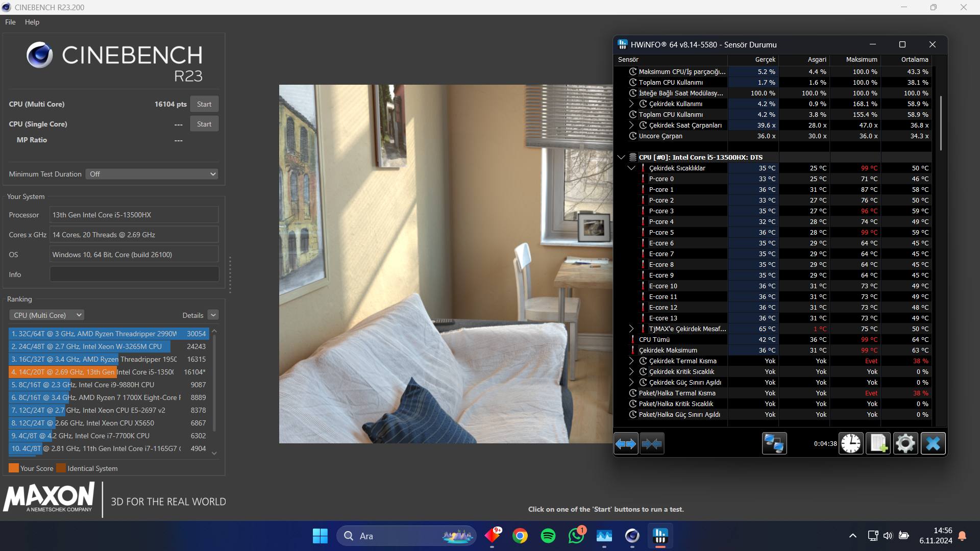The width and height of the screenshot is (980, 551).
Task: Open the HWiNFO remote network monitors icon
Action: coord(774,444)
